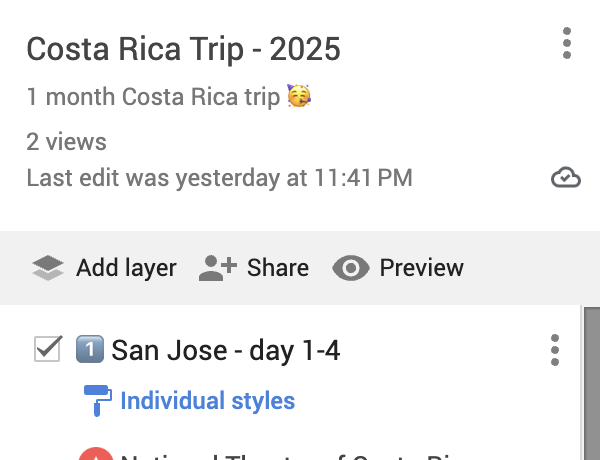Click the eye icon for Preview
The width and height of the screenshot is (600, 460).
(x=351, y=268)
